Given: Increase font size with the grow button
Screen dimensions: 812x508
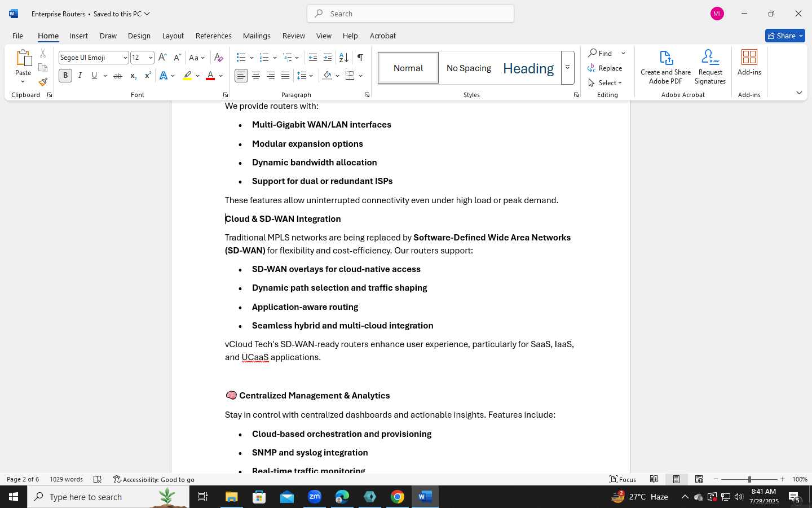Looking at the screenshot, I should 162,58.
